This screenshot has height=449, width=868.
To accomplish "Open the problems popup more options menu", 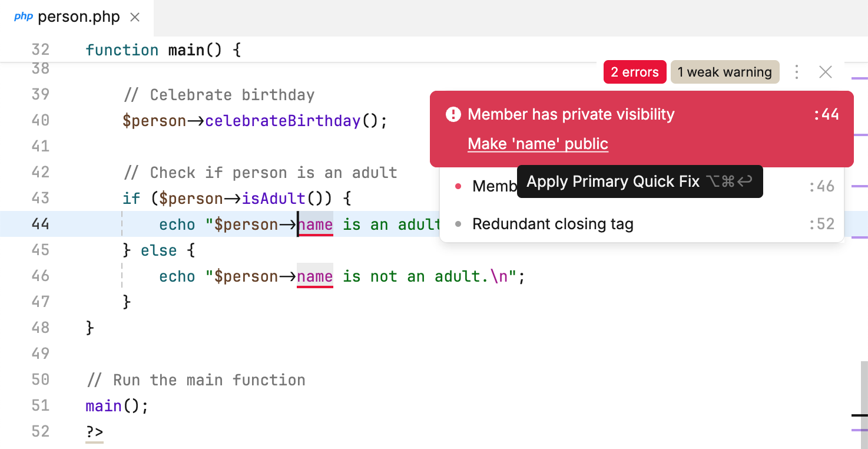I will (x=797, y=72).
